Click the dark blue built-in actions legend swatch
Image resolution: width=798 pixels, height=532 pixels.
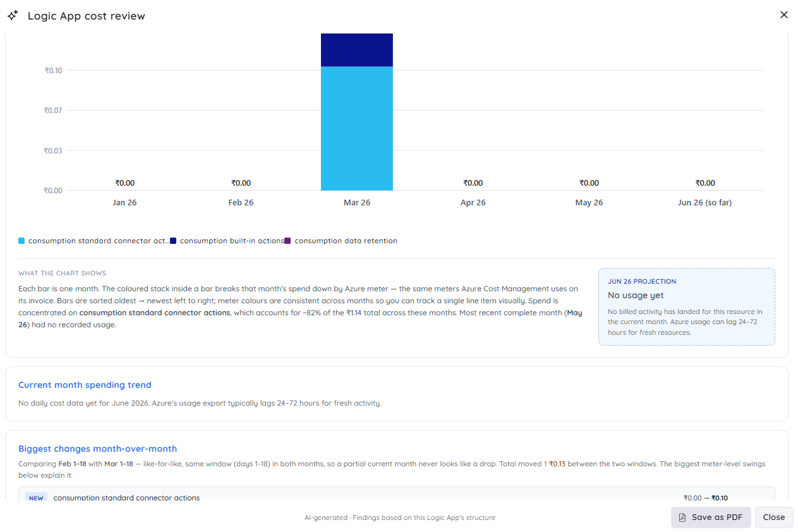(173, 241)
